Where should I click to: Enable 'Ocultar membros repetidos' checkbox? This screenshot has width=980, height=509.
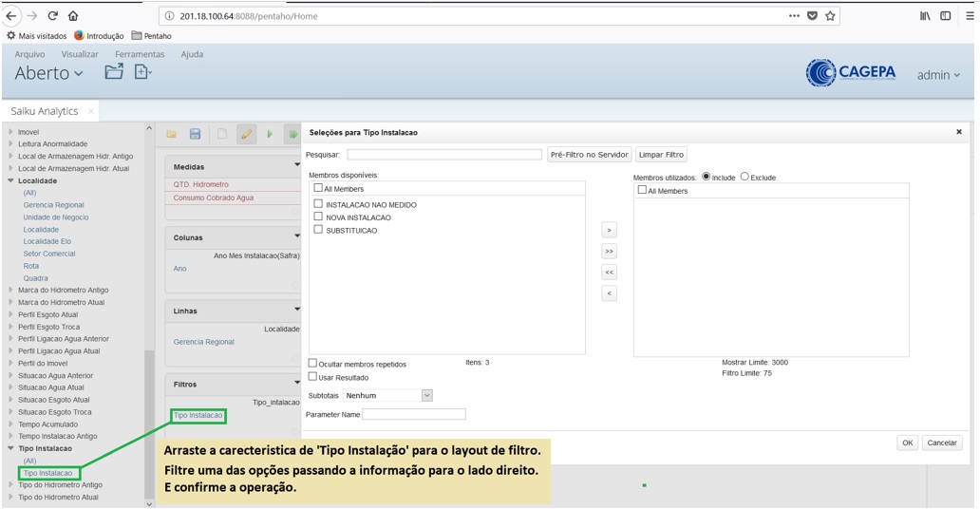(313, 364)
